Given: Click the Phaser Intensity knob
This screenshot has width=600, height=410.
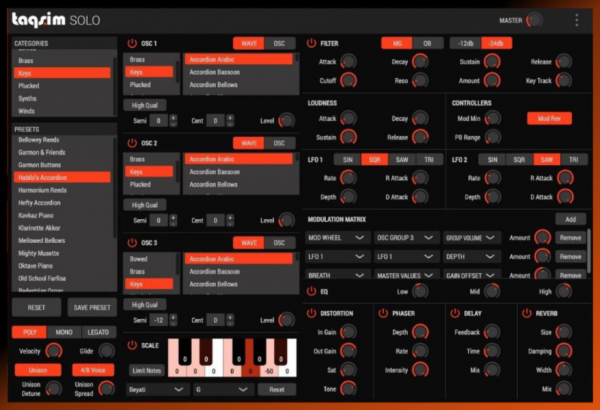Looking at the screenshot, I should pos(420,370).
